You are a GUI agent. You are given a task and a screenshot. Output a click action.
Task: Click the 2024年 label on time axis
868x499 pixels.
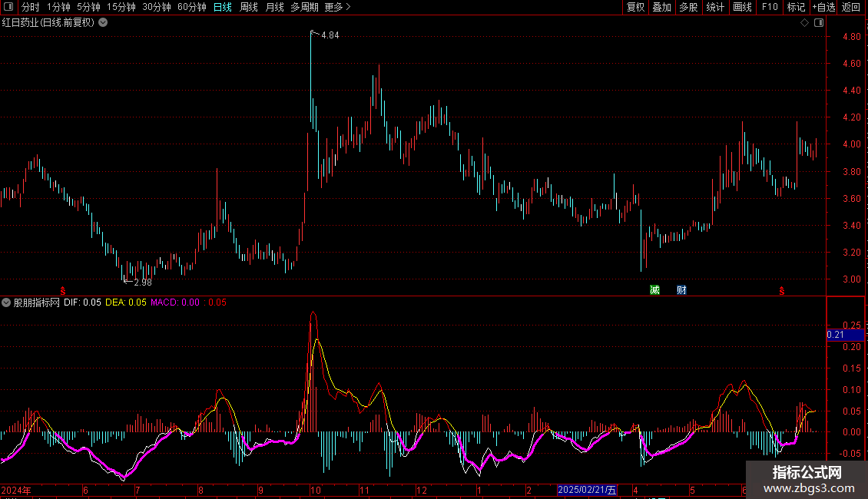pyautogui.click(x=16, y=490)
